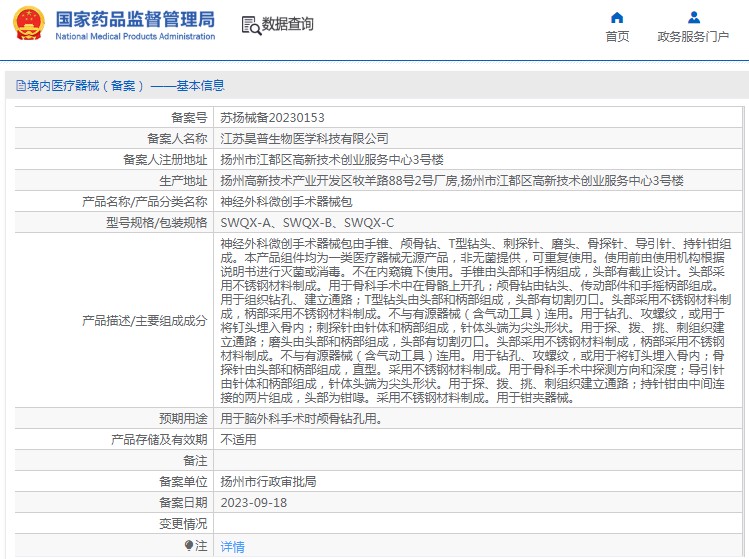Click the 备案号 row label
The image size is (749, 559).
(189, 118)
